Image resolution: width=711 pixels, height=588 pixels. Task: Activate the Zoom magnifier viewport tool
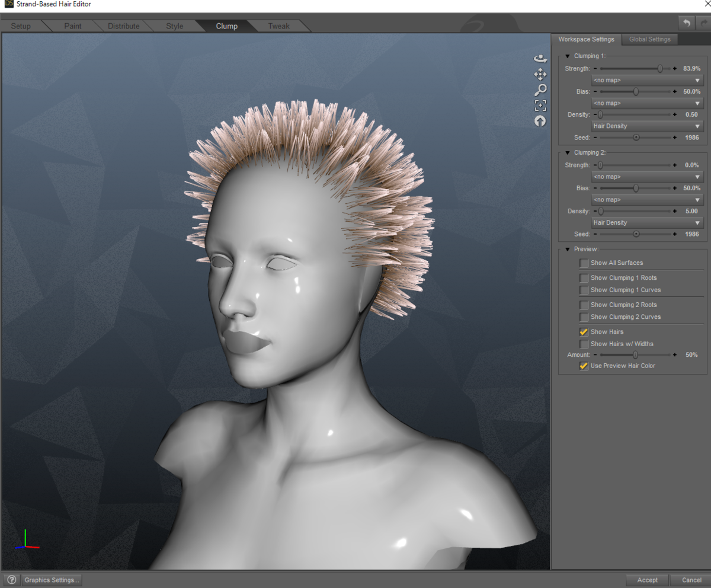[x=540, y=90]
